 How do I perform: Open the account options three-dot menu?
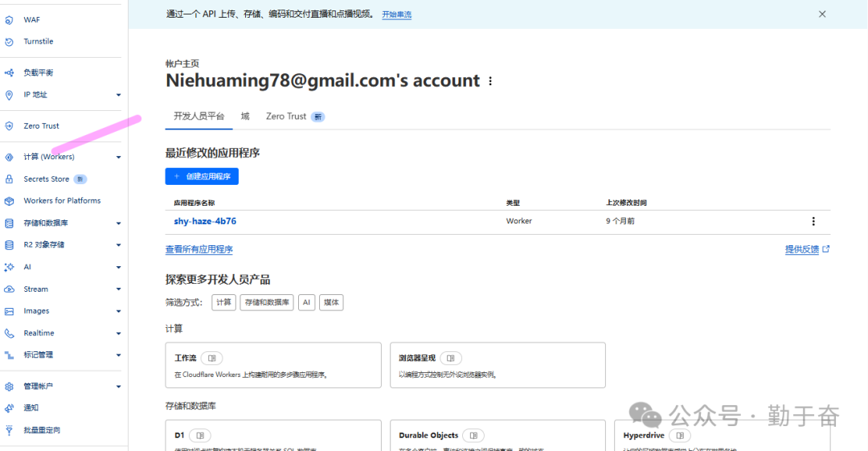coord(490,81)
